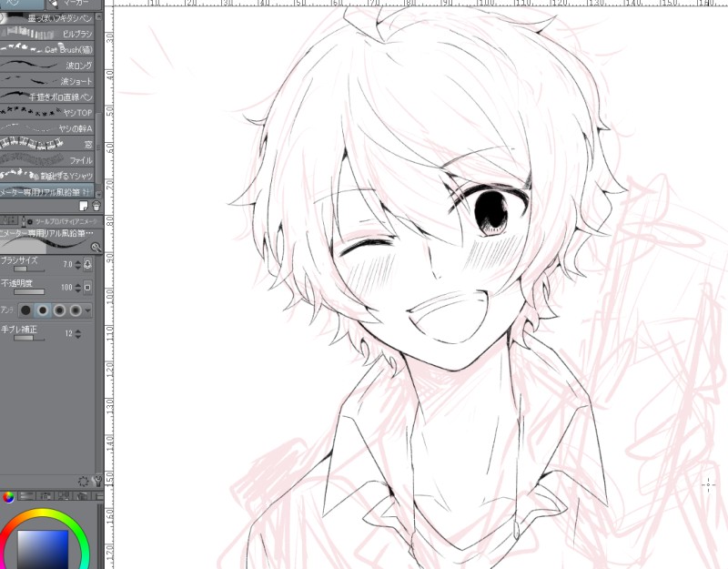
Task: Click scroll-down arrow of brush list
Action: click(98, 194)
